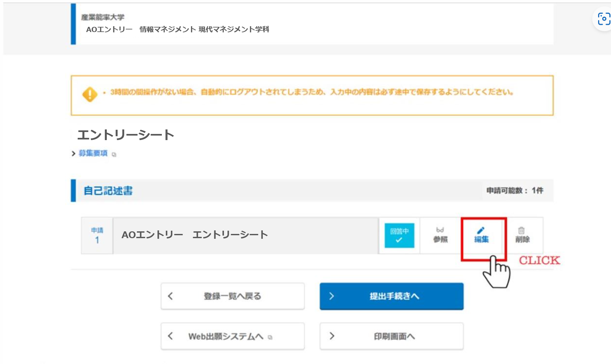
Task: Click the 自己記述書 section header
Action: (108, 191)
